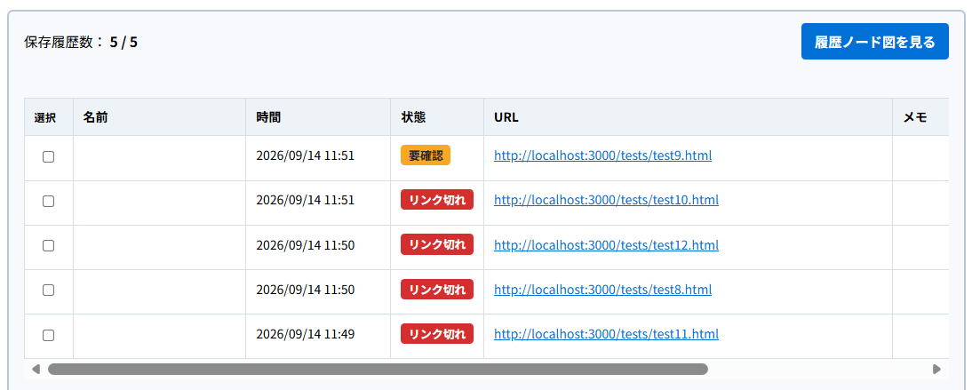980x390 pixels.
Task: Click the time cell in the test12.html row
Action: coord(318,247)
